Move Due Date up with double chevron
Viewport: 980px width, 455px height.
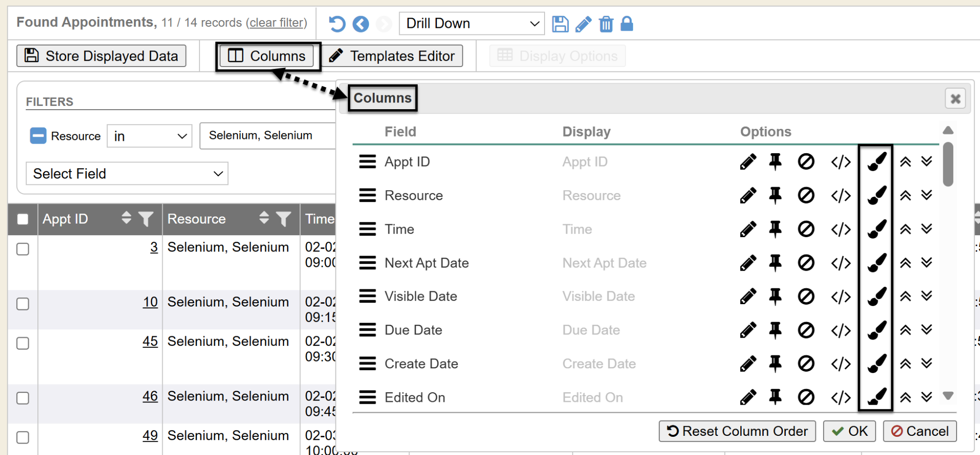point(905,330)
